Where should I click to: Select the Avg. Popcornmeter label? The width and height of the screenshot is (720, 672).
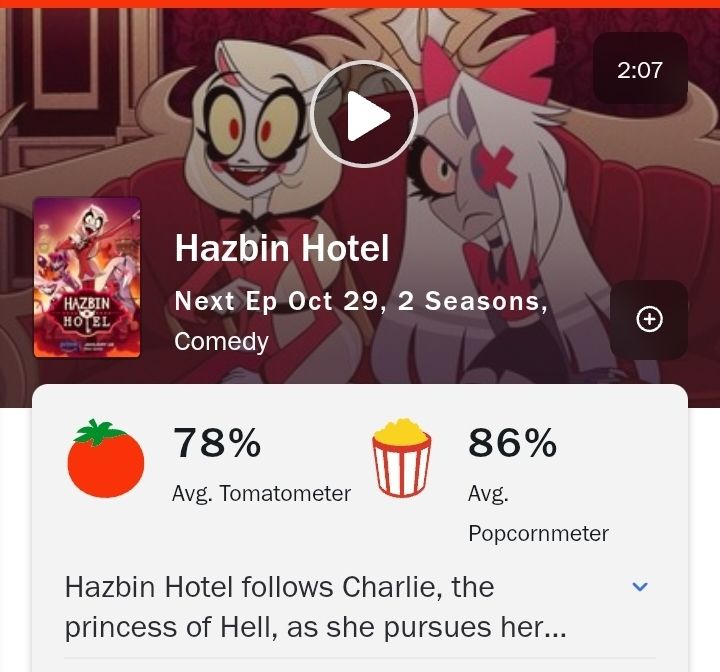539,514
